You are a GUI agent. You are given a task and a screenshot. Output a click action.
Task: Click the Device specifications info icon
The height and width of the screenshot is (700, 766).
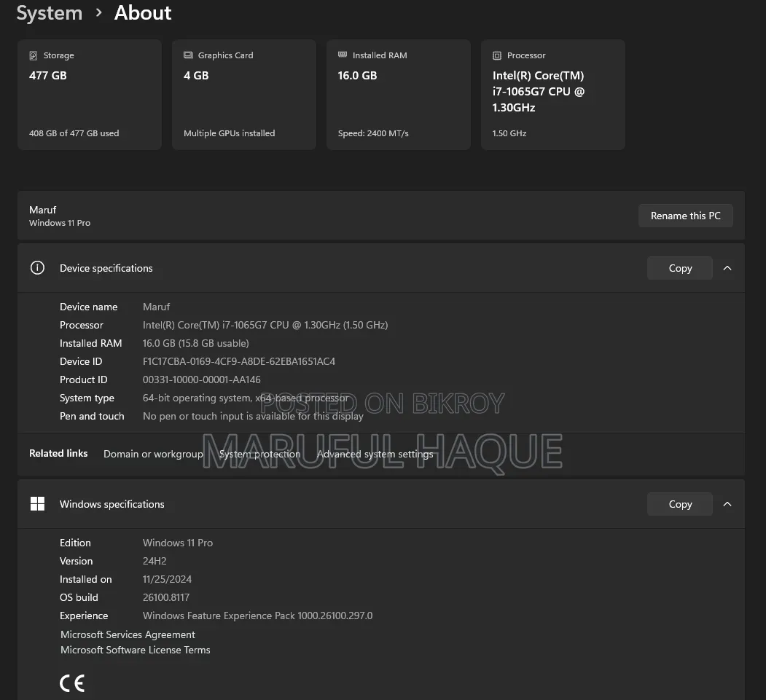pos(38,268)
